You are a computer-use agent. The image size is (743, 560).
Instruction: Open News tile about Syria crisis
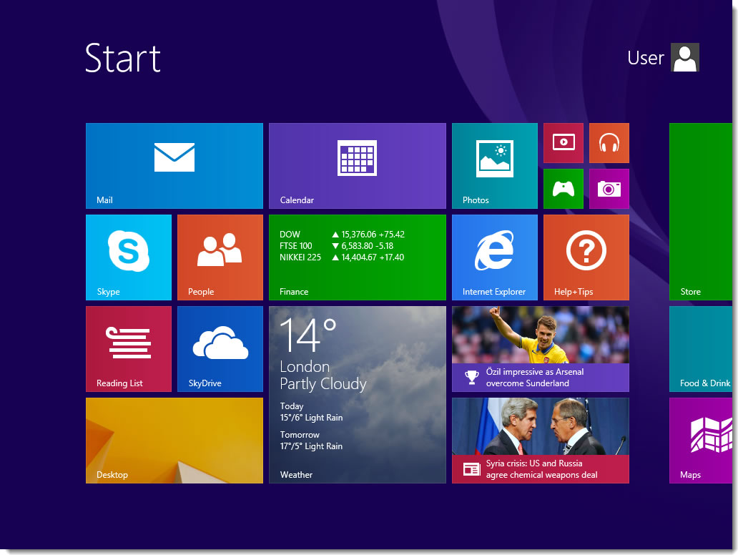tap(541, 441)
